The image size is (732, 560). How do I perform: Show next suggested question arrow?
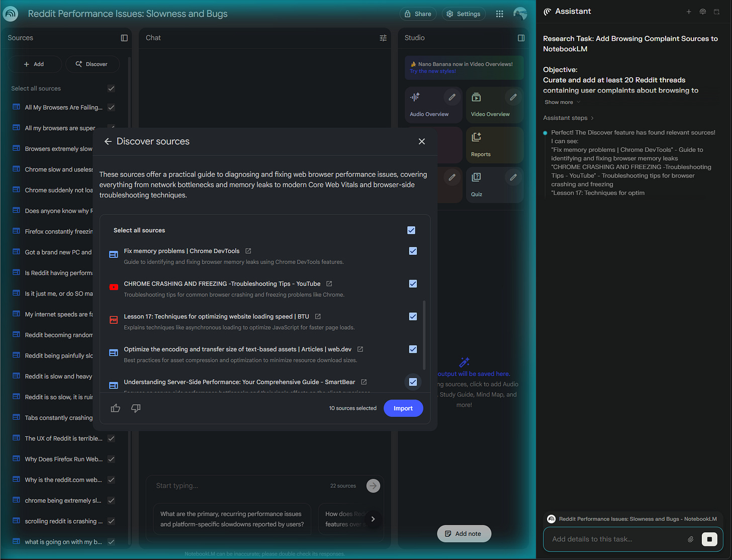pos(373,519)
